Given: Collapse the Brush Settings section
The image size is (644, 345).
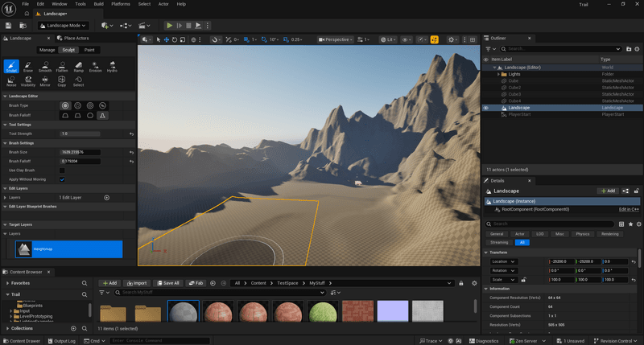Looking at the screenshot, I should 5,143.
